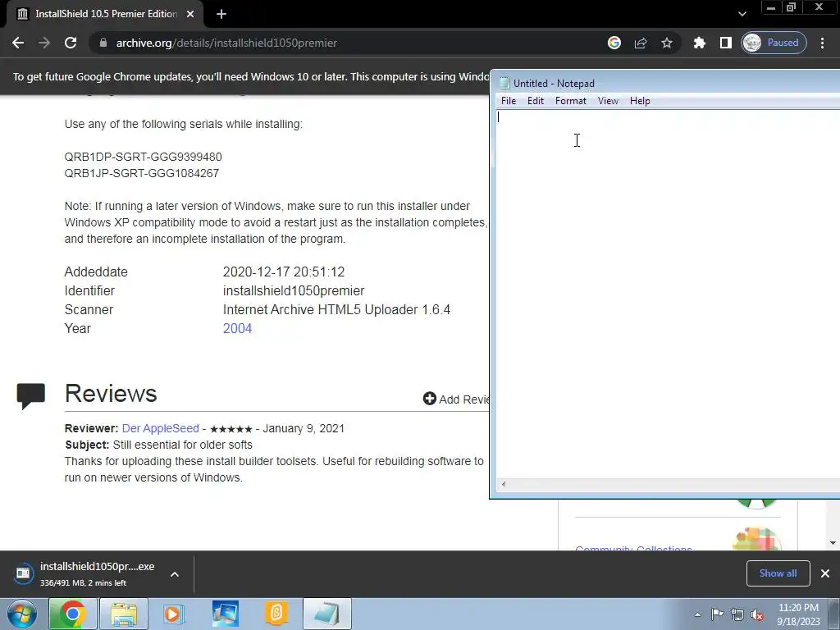Open the Google icon in address bar
This screenshot has width=840, height=630.
(614, 43)
